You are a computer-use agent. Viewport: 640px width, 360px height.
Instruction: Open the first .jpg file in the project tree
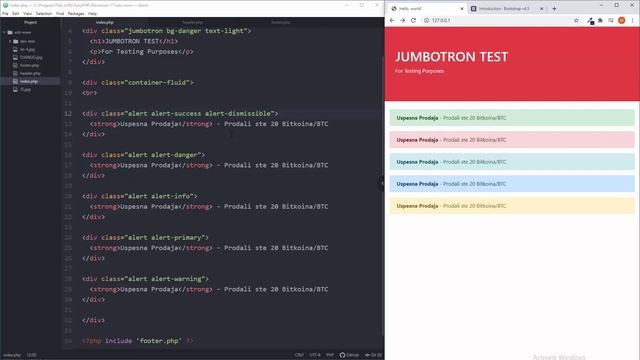(x=27, y=49)
